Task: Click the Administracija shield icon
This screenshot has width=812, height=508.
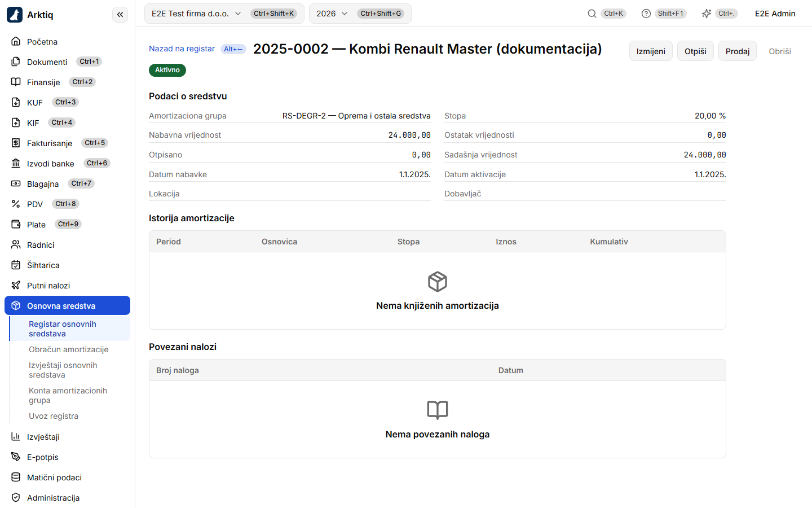Action: (x=16, y=498)
